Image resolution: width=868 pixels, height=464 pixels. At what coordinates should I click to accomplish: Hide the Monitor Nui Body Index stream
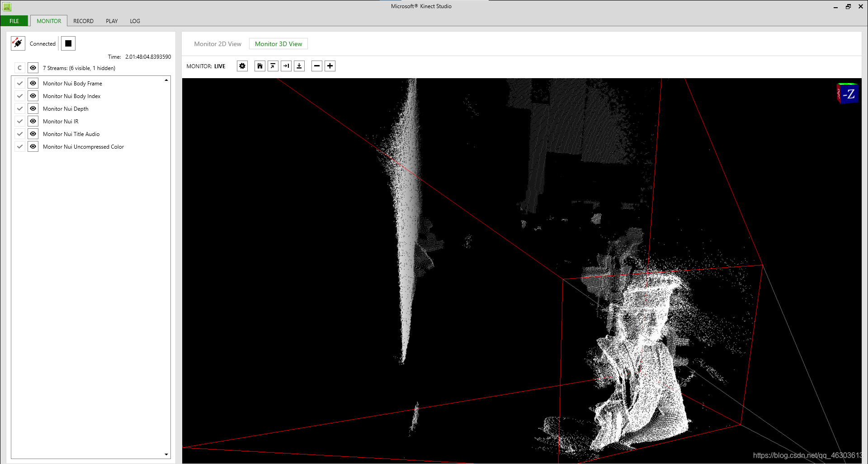(x=33, y=96)
